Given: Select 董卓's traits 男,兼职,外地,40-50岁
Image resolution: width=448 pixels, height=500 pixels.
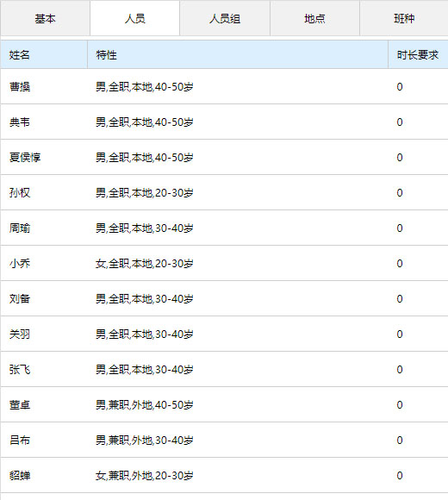Looking at the screenshot, I should click(145, 404).
